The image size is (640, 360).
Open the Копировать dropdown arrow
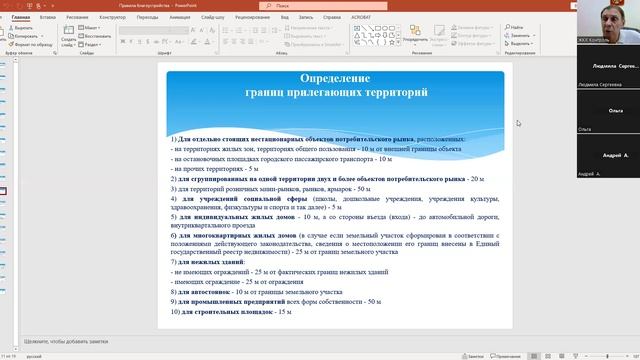coord(42,36)
